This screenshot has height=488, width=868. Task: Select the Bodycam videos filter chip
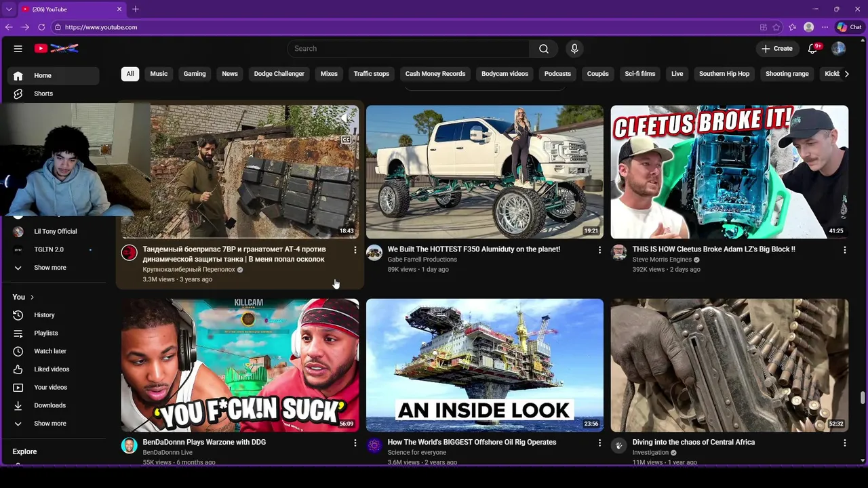click(x=505, y=74)
